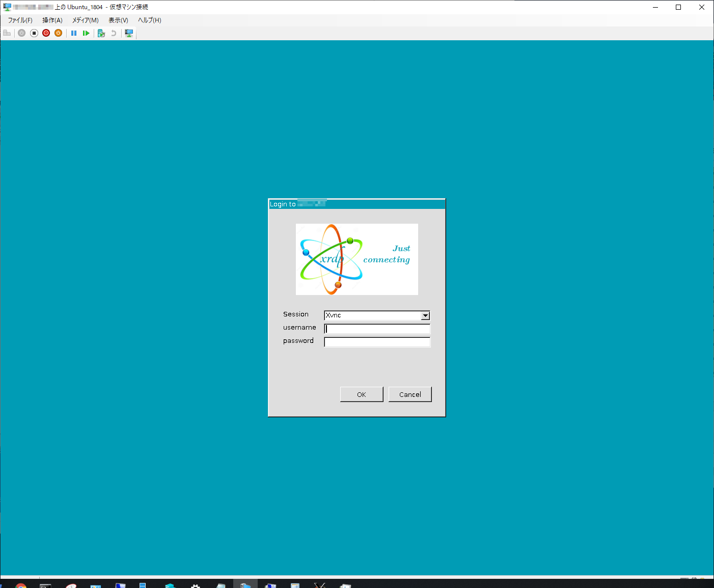
Task: Pause the virtual machine
Action: coord(74,33)
